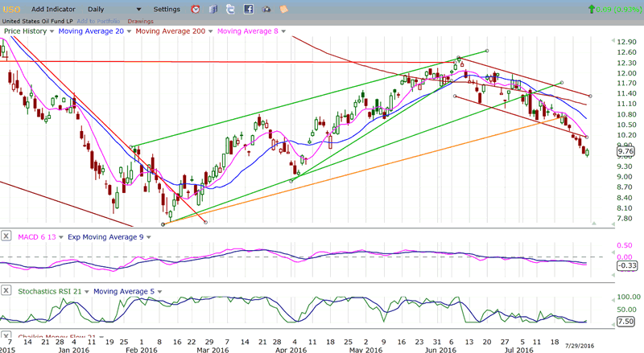Open the Settings menu

pos(167,9)
